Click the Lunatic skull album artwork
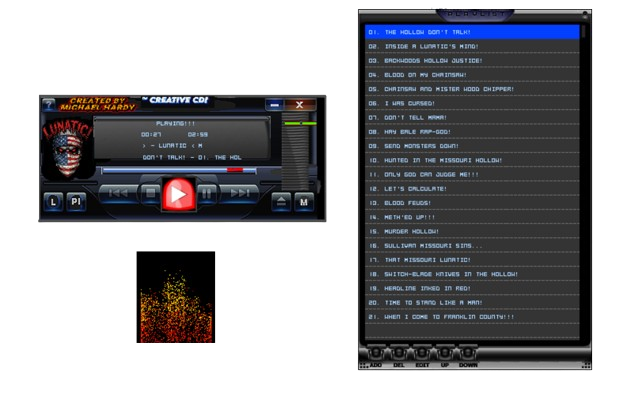 (x=68, y=150)
